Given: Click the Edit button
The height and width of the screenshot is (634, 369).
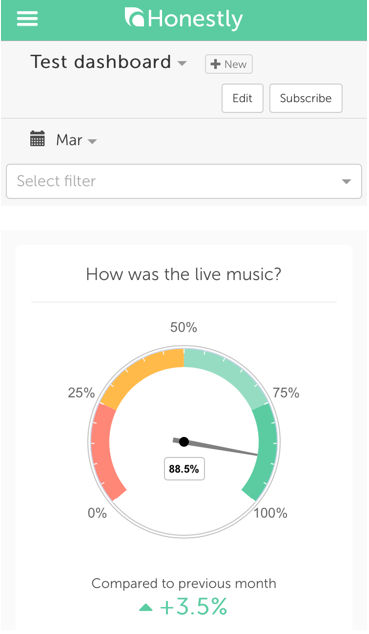Looking at the screenshot, I should [x=242, y=98].
